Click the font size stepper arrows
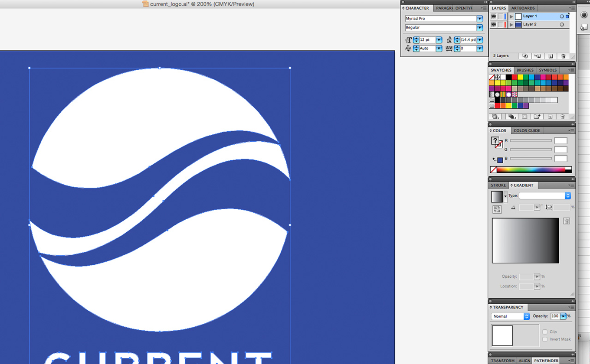This screenshot has height=364, width=590. (416, 40)
